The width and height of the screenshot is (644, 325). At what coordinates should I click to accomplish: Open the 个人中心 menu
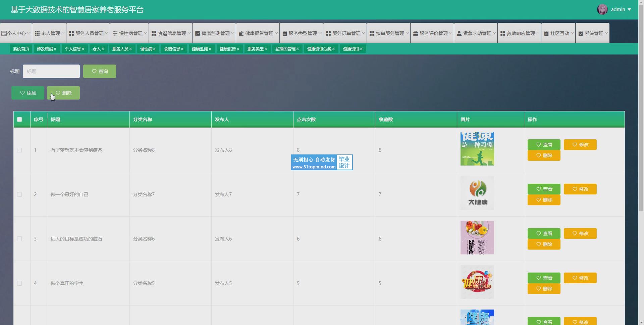[x=16, y=33]
